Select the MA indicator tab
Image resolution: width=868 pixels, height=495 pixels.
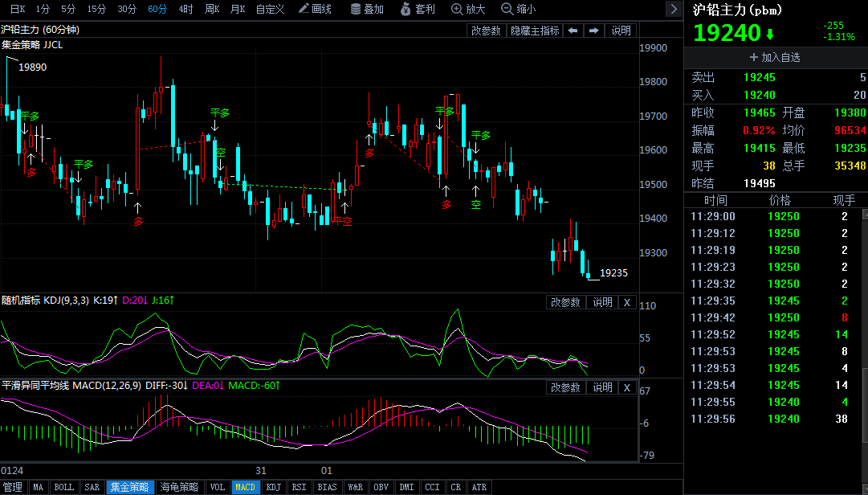(x=39, y=487)
